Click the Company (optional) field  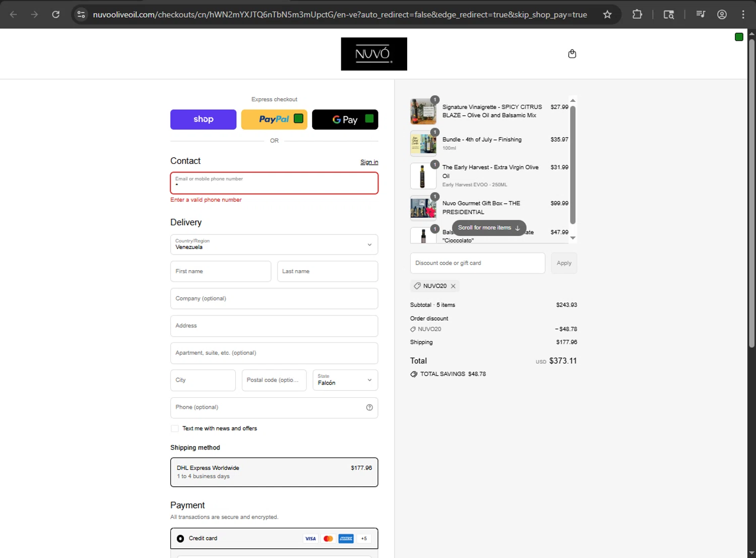coord(274,298)
